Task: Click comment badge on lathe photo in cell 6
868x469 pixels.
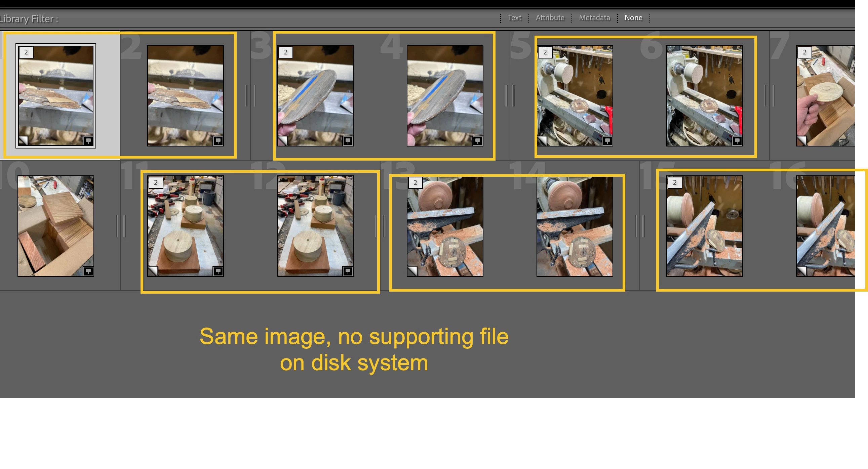Action: click(x=737, y=141)
